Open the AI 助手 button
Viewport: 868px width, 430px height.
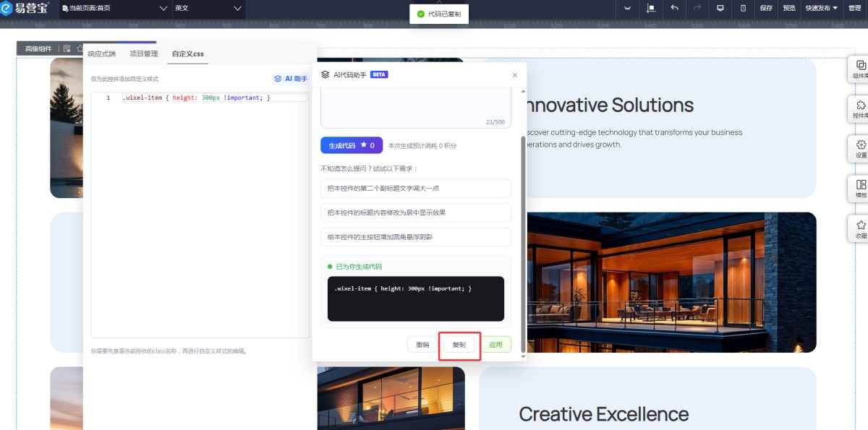(290, 79)
